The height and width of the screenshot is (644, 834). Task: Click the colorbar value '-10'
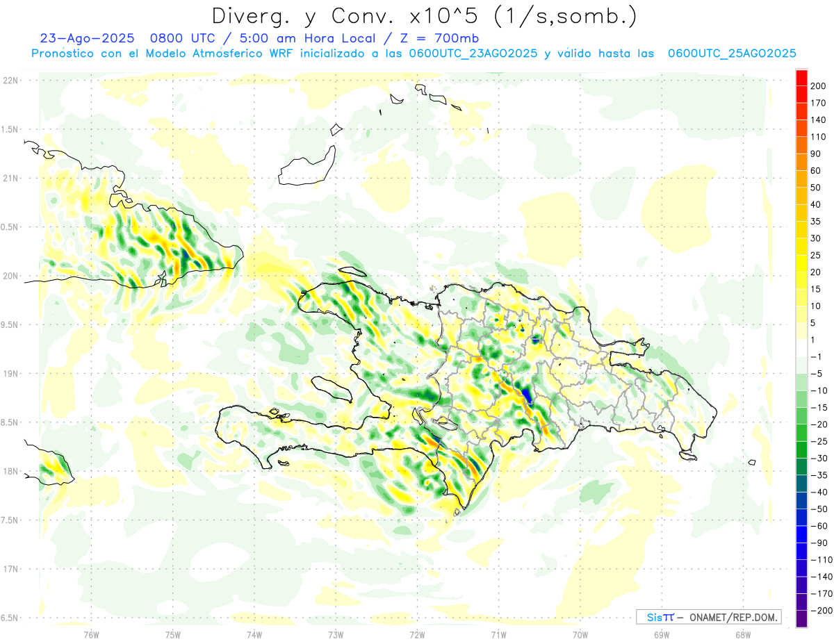coord(819,390)
